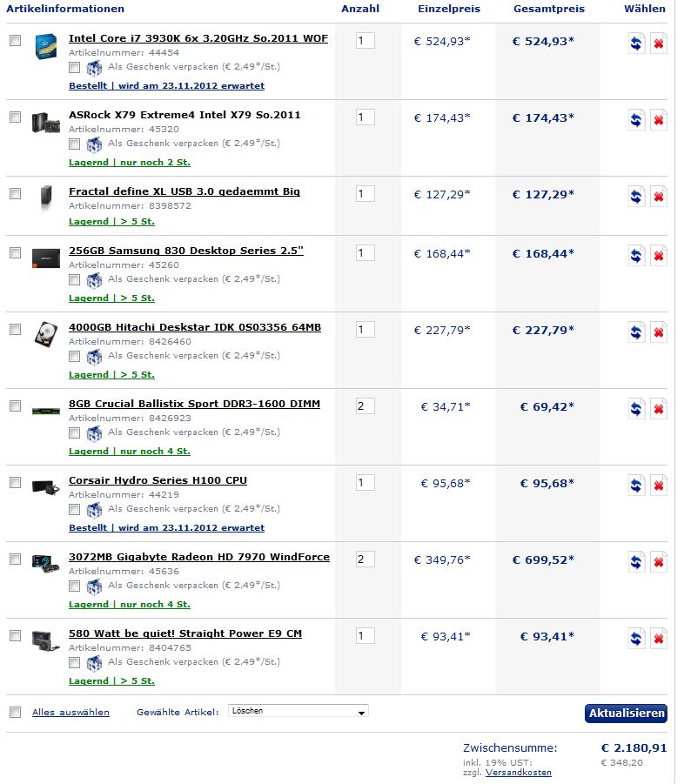Delete Fractal define XL from cart
The height and width of the screenshot is (784, 684).
pos(659,197)
